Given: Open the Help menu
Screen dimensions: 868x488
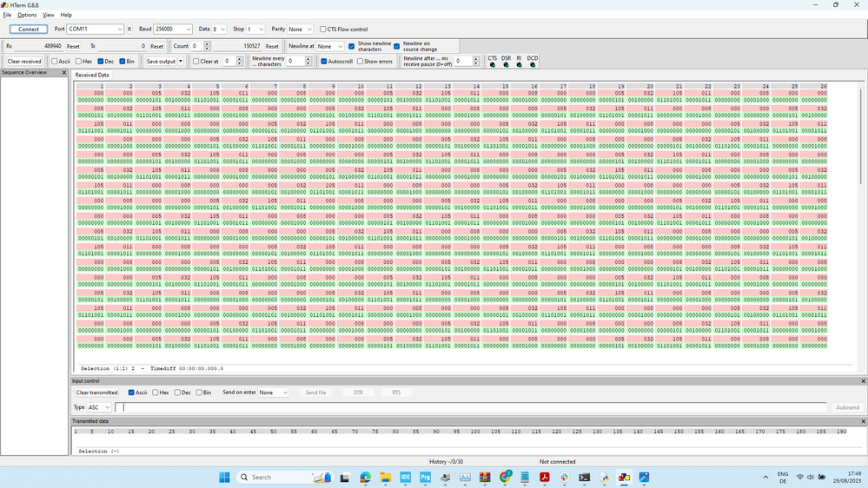Looking at the screenshot, I should (66, 15).
